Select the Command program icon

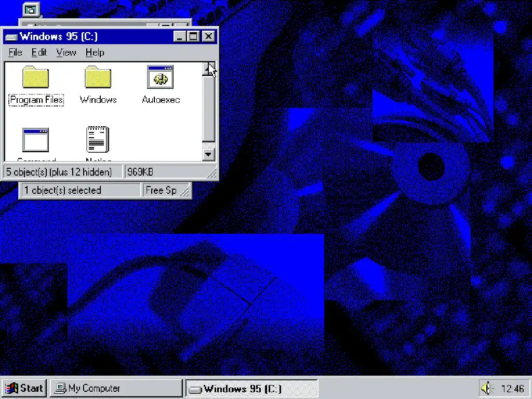[36, 140]
